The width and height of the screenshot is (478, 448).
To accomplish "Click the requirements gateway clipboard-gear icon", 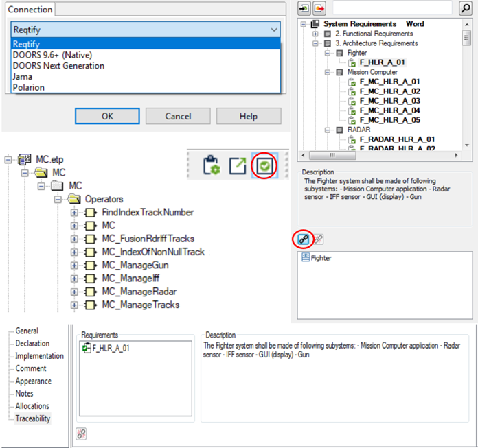I will click(x=212, y=165).
